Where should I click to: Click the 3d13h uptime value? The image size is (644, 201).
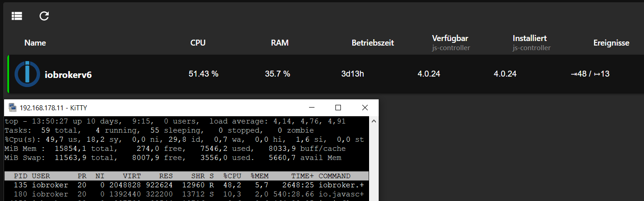pos(353,74)
